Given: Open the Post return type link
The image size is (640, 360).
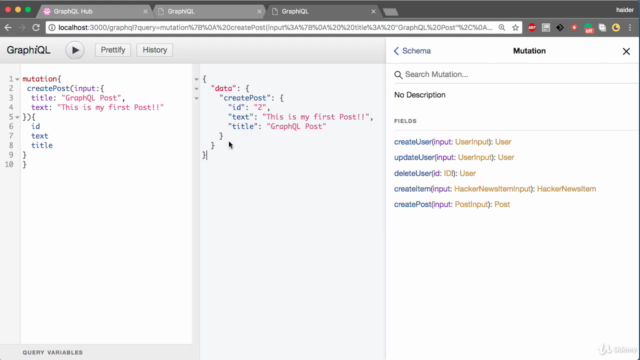Looking at the screenshot, I should [502, 204].
